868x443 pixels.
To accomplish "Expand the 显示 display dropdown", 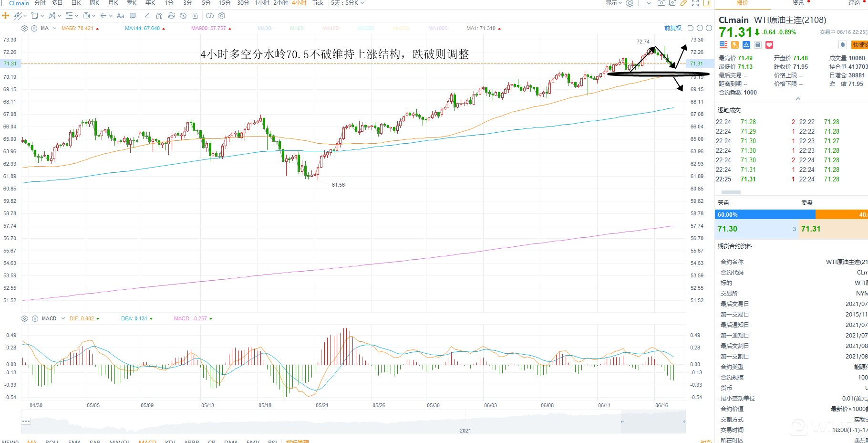I will coord(613,3).
